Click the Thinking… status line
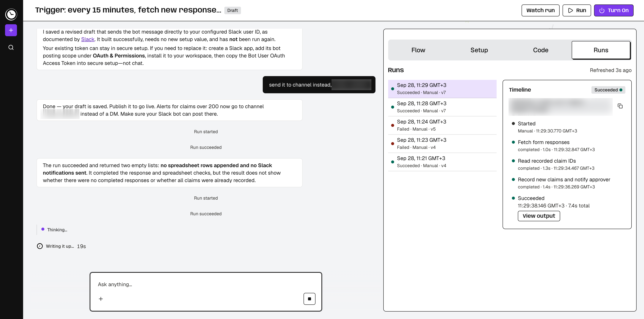The height and width of the screenshot is (319, 644). (57, 230)
